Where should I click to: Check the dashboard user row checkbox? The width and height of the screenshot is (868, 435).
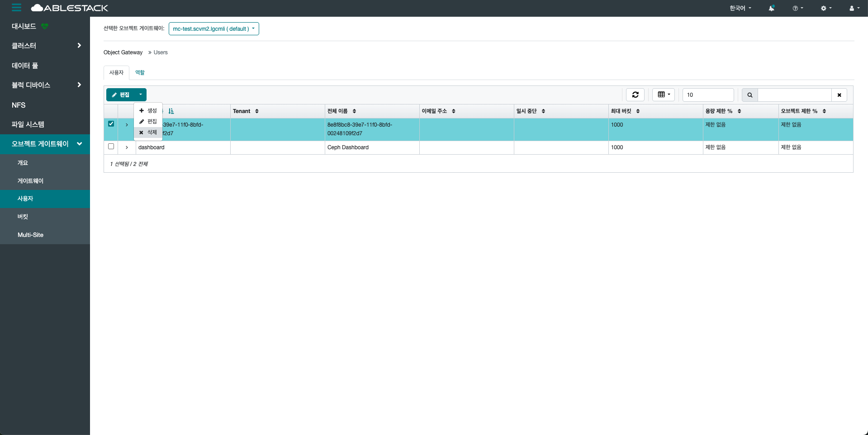(x=111, y=147)
